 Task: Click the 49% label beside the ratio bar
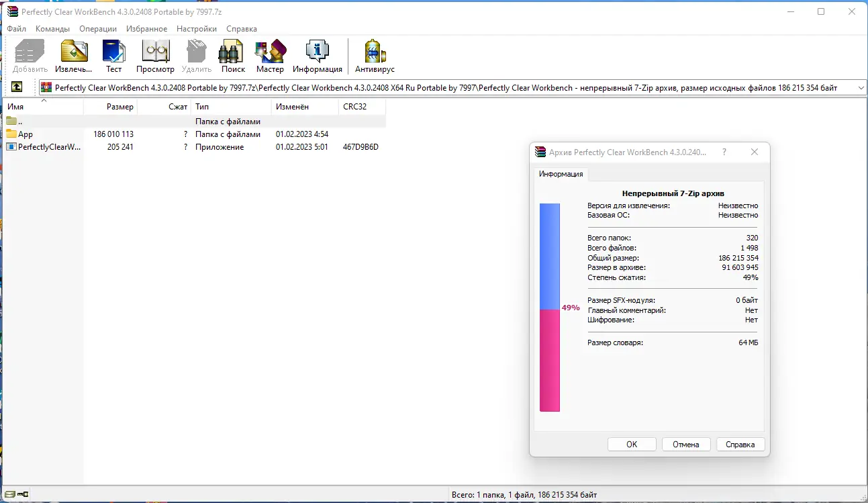[571, 308]
